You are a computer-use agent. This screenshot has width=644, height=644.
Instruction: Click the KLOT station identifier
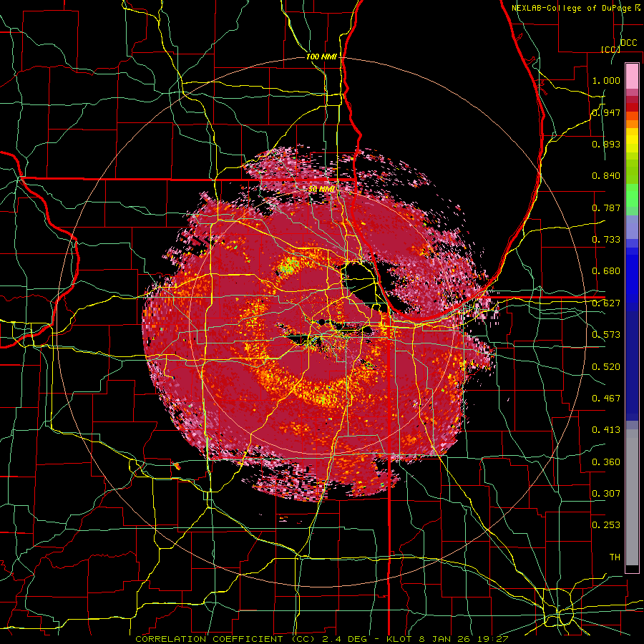pyautogui.click(x=399, y=639)
